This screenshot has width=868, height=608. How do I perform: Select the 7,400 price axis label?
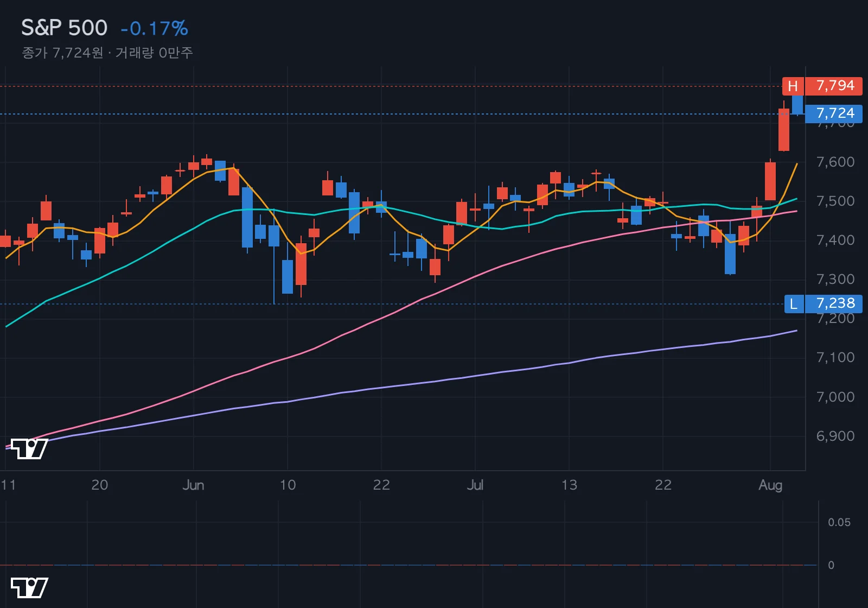835,240
